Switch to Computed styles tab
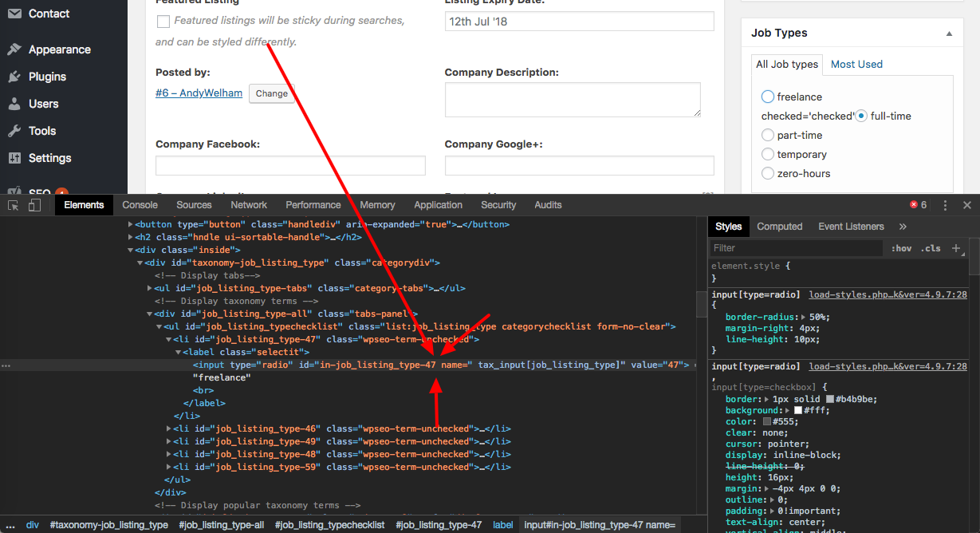The image size is (980, 533). (780, 227)
